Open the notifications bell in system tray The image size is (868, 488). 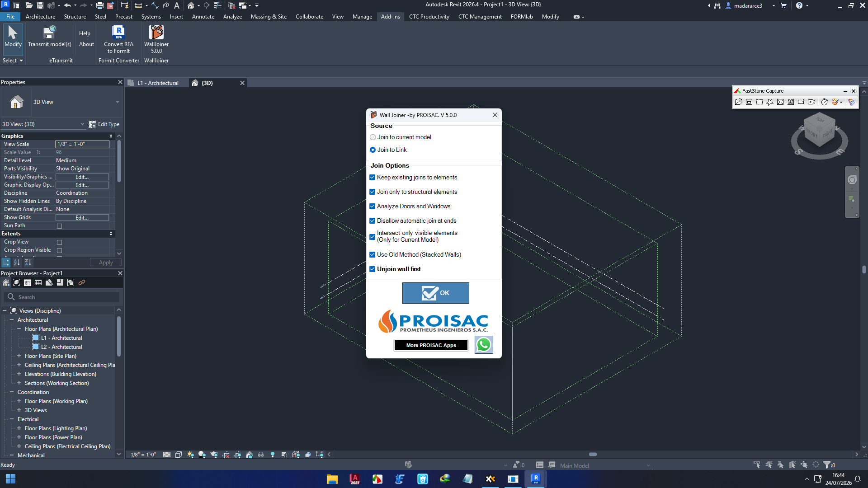(x=858, y=479)
